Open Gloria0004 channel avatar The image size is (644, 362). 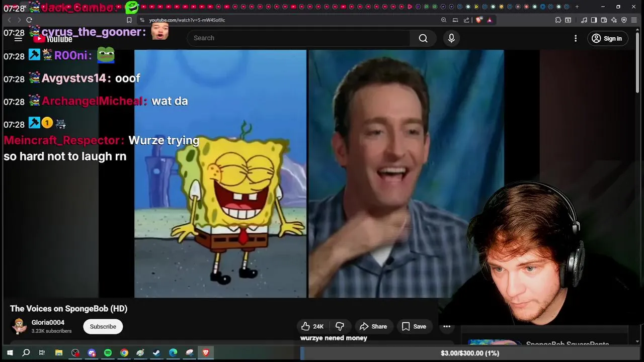[x=19, y=326]
